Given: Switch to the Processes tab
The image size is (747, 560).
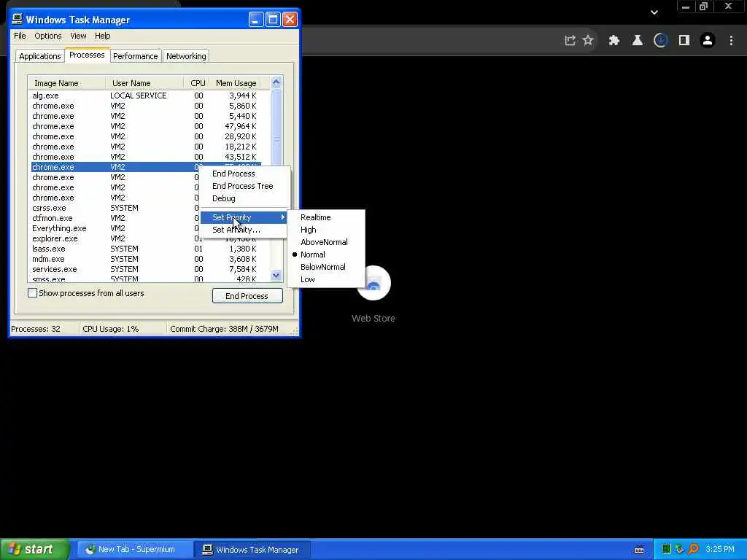Looking at the screenshot, I should coord(87,55).
